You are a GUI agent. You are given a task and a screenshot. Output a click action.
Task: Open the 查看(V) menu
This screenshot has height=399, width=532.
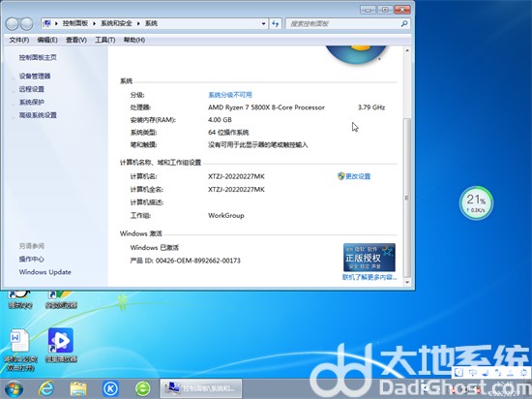(x=76, y=40)
